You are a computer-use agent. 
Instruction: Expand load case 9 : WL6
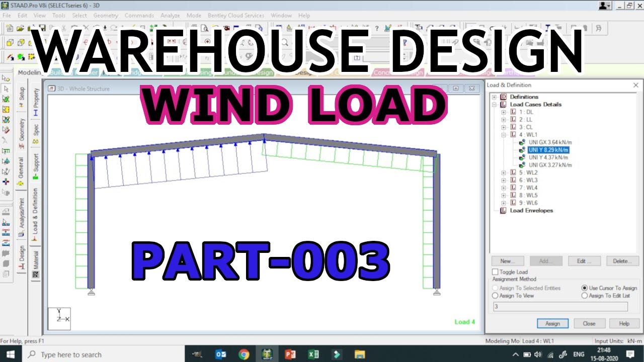(504, 203)
